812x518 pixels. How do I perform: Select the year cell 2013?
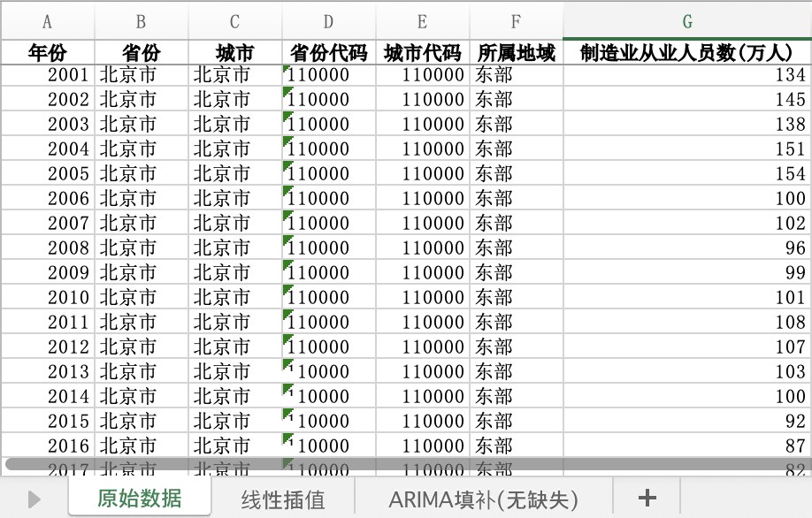click(x=48, y=371)
